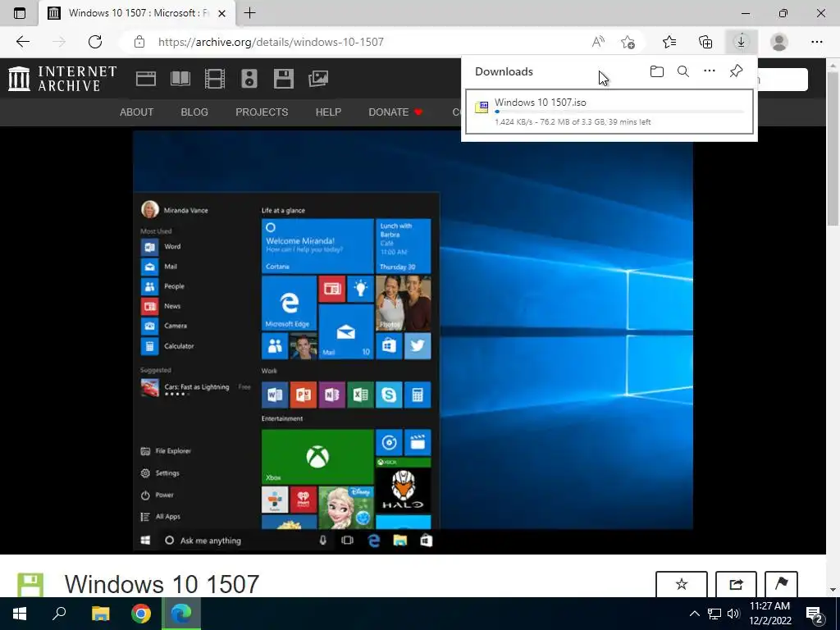This screenshot has height=630, width=840.
Task: Open the volume speaker tray icon
Action: [733, 614]
